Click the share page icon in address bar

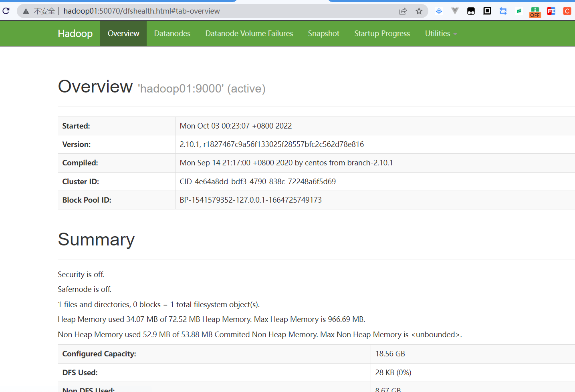pos(403,11)
